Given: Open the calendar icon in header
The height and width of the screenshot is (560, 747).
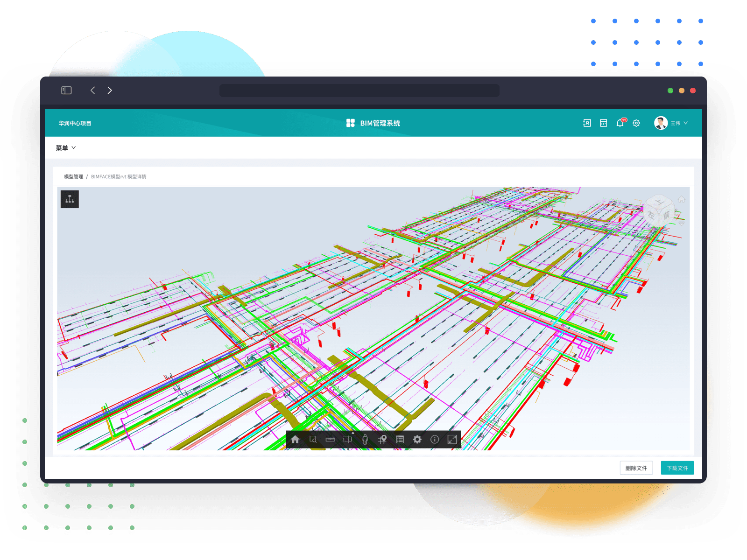Looking at the screenshot, I should pyautogui.click(x=603, y=123).
